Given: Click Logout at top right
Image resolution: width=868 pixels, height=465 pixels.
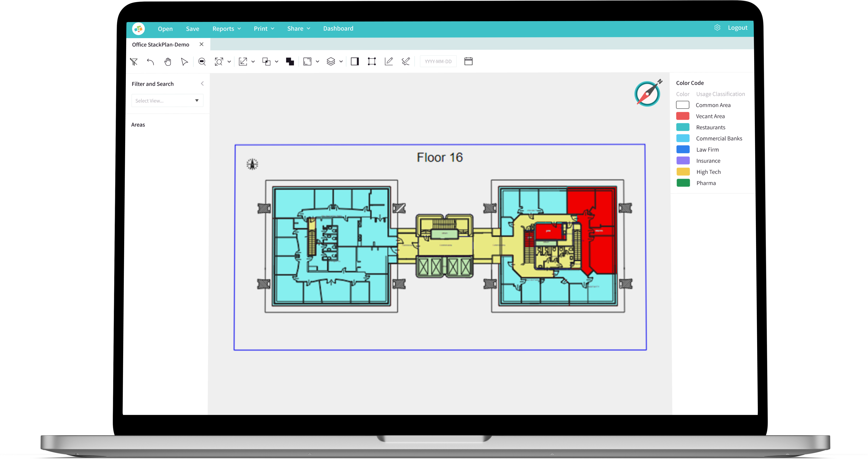Looking at the screenshot, I should 738,27.
